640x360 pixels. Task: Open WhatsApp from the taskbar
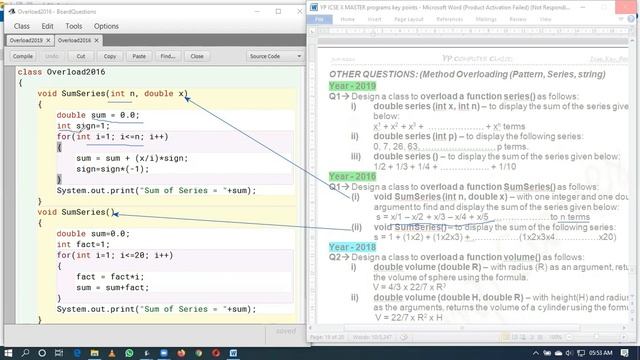coord(129,353)
